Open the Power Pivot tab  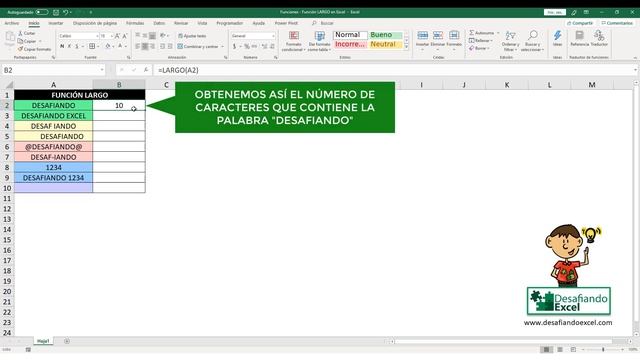click(286, 23)
